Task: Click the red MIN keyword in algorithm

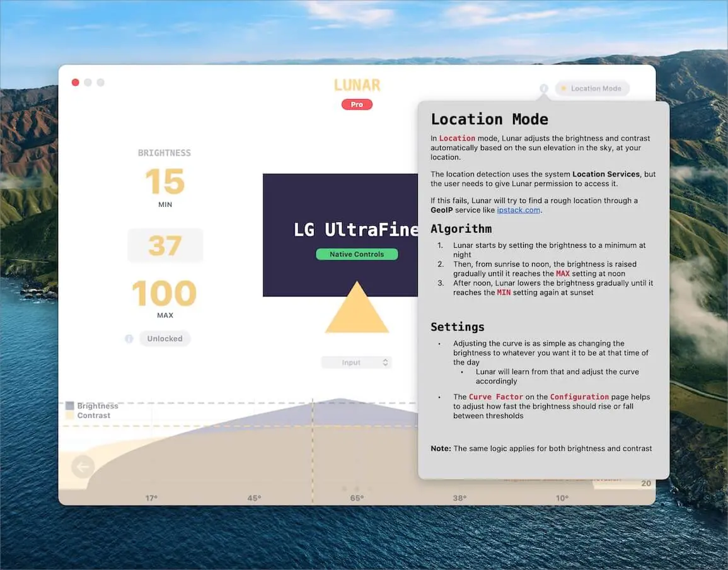Action: point(504,293)
